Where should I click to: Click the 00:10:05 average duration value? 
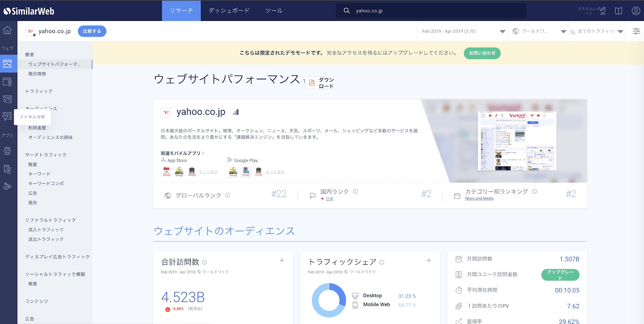pos(567,291)
